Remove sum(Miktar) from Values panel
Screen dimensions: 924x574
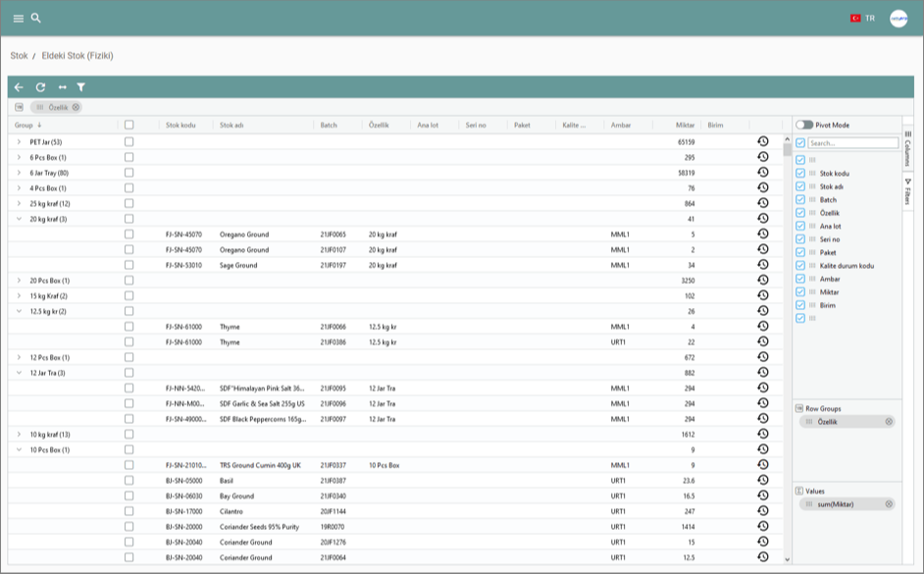[889, 503]
